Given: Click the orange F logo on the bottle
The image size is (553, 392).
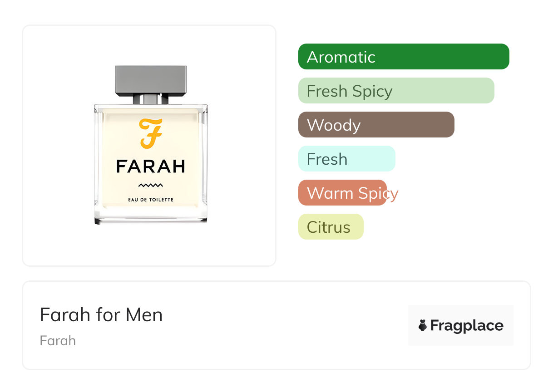Looking at the screenshot, I should [x=150, y=133].
